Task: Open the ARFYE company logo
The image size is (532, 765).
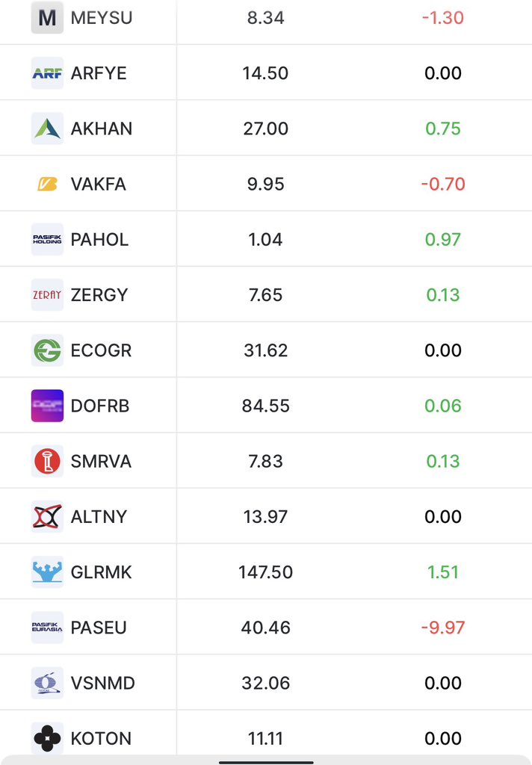Action: pos(47,73)
